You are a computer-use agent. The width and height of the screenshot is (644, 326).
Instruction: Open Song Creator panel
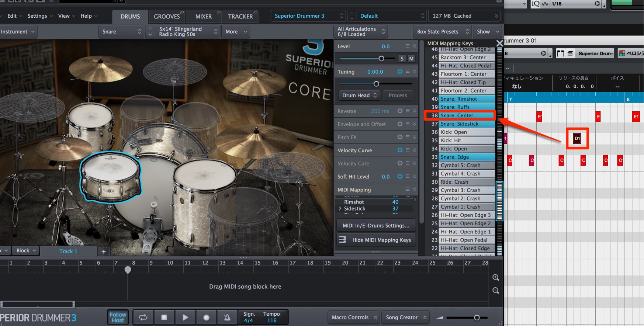pos(405,317)
